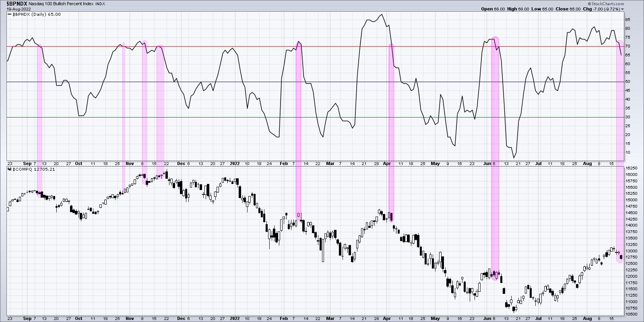The height and width of the screenshot is (322, 644).
Task: Click the 16250 price axis label
Action: [631, 168]
